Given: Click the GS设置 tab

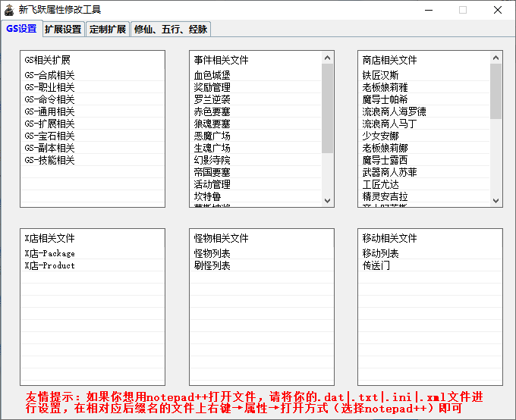Looking at the screenshot, I should point(21,29).
